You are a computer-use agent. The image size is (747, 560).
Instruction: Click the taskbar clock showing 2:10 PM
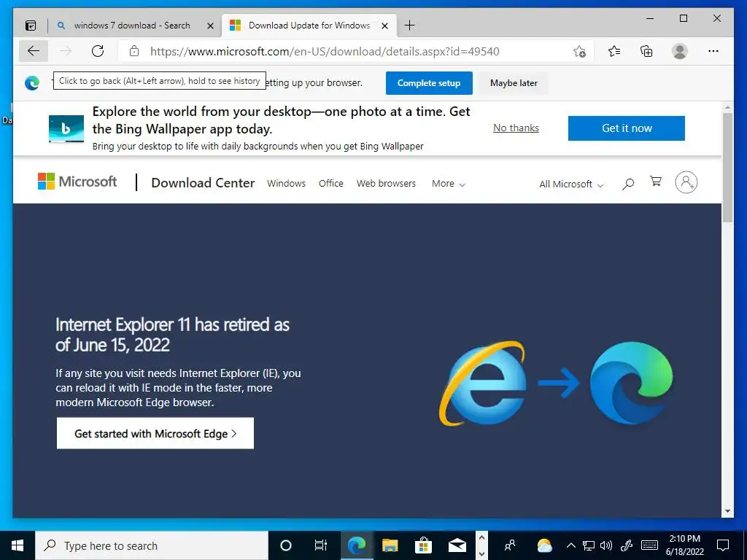coord(684,545)
